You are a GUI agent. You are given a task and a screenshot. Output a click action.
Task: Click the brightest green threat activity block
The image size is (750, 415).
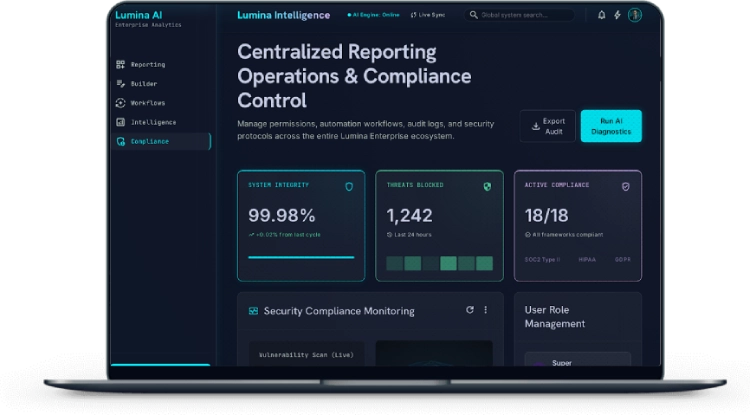coord(448,263)
